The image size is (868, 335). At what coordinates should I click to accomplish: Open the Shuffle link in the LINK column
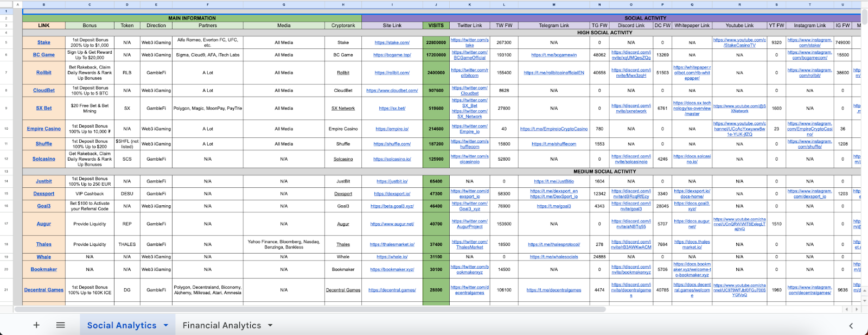click(x=44, y=144)
